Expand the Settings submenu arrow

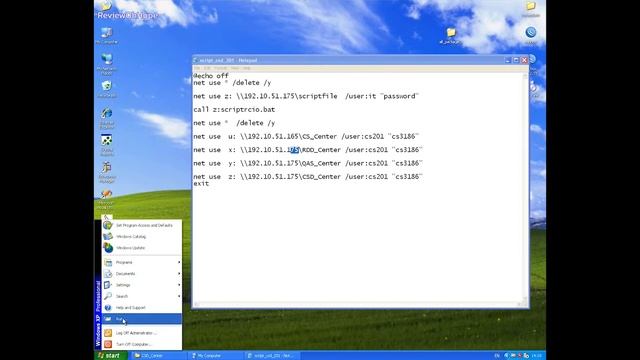[179, 285]
